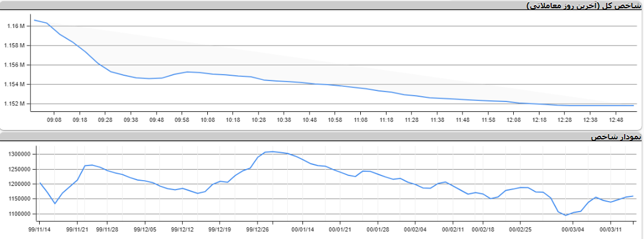
Task: Select the 1100000 y-axis label
Action: (x=20, y=214)
